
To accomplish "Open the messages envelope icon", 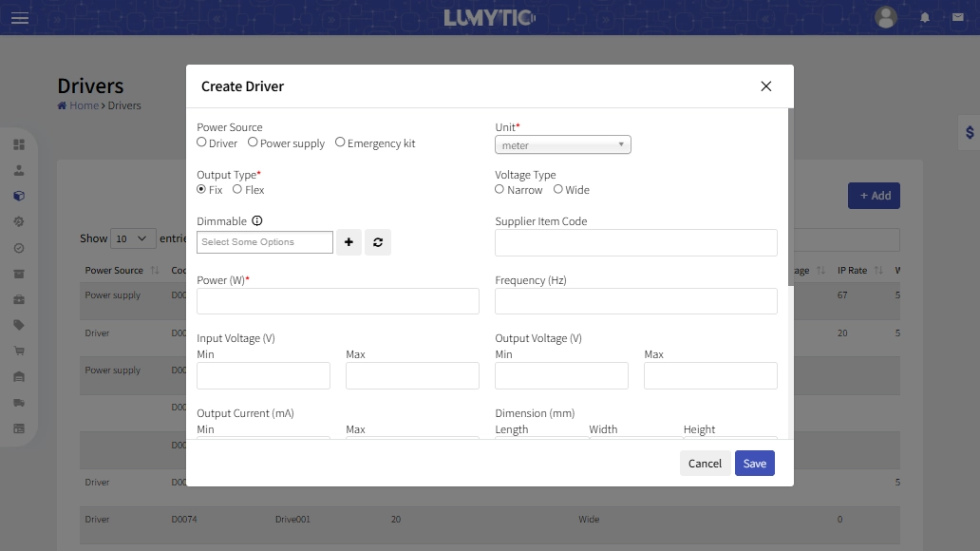I will pos(956,17).
